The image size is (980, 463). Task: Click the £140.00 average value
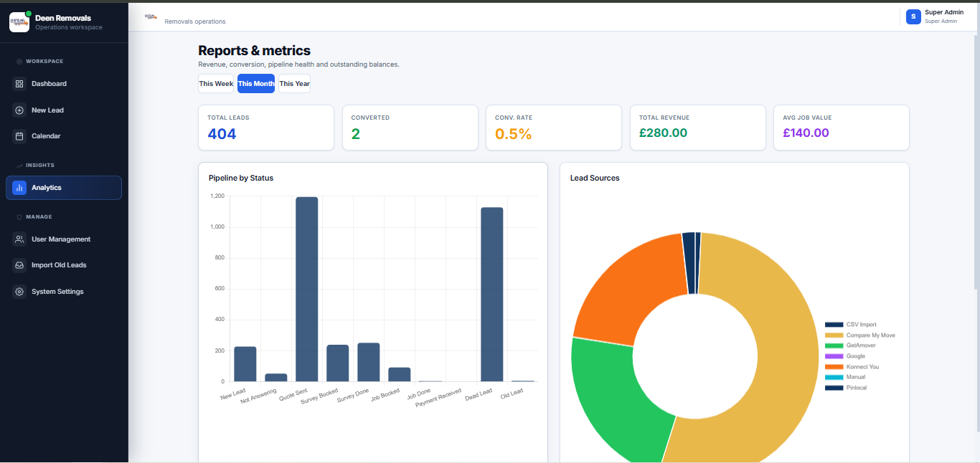806,133
